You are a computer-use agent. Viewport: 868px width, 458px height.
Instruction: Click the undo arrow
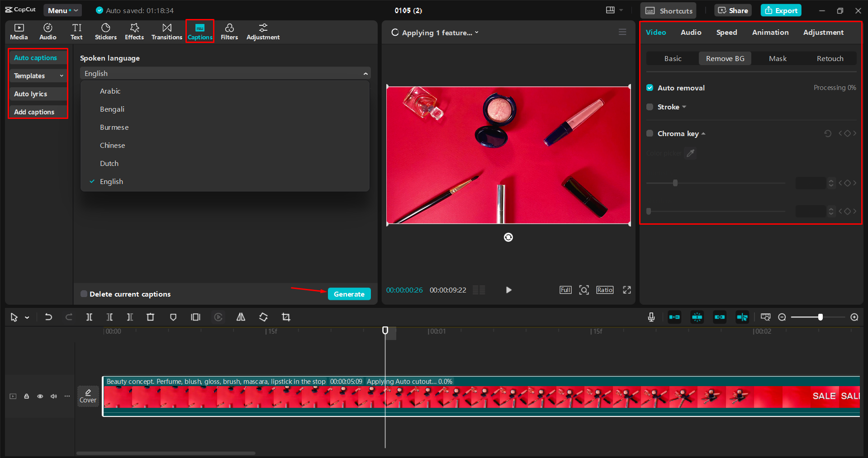(48, 317)
